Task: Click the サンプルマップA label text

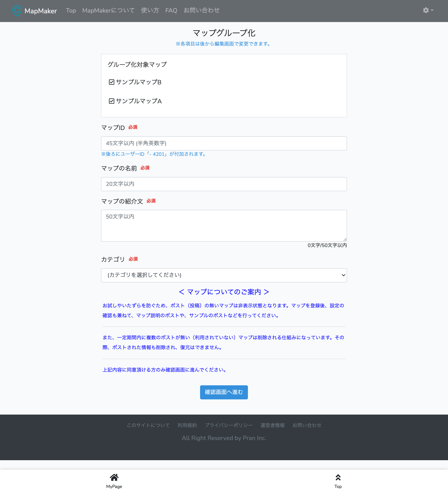Action: (x=139, y=101)
